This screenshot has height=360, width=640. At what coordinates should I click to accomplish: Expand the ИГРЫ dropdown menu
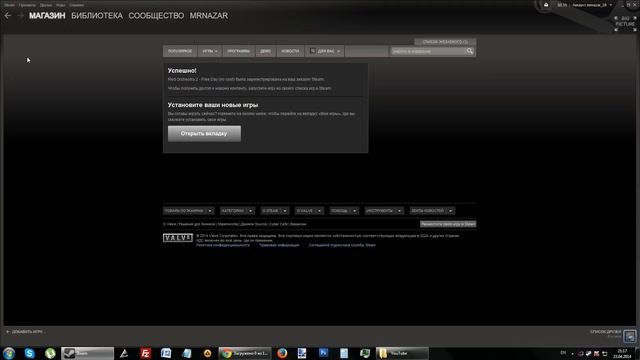pyautogui.click(x=210, y=51)
